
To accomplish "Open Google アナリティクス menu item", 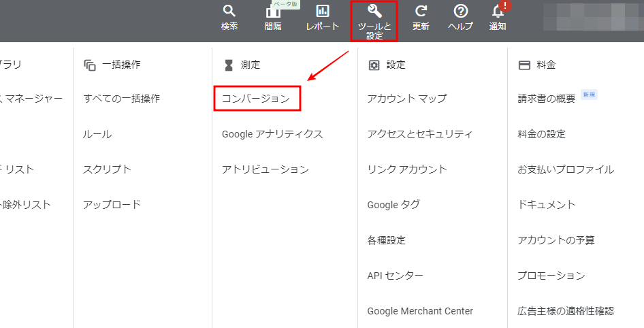I will 272,134.
